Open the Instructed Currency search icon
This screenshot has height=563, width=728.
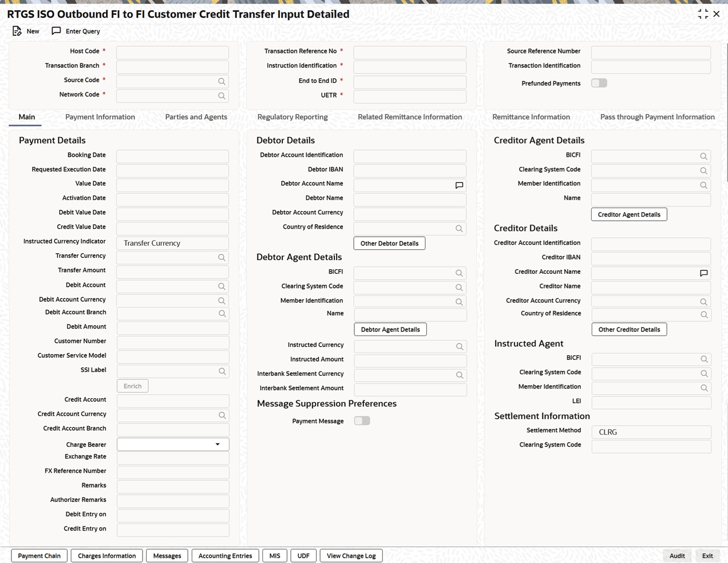pyautogui.click(x=460, y=346)
